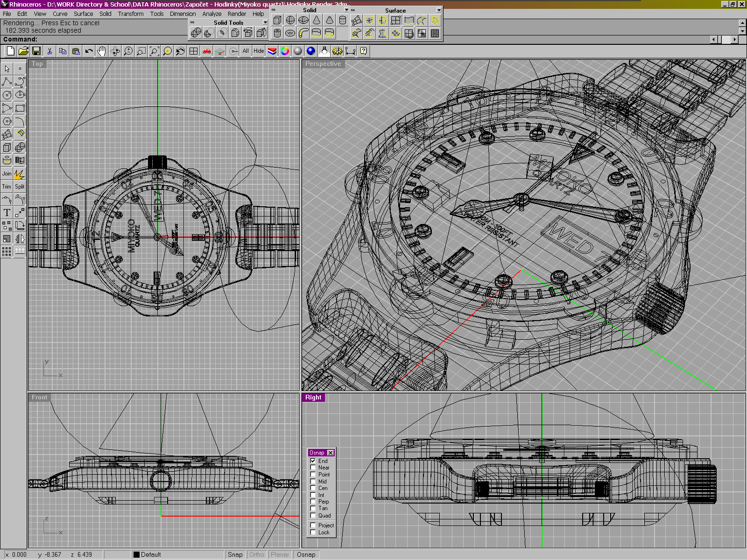
Task: Click the Dimension tool icon
Action: click(x=350, y=51)
